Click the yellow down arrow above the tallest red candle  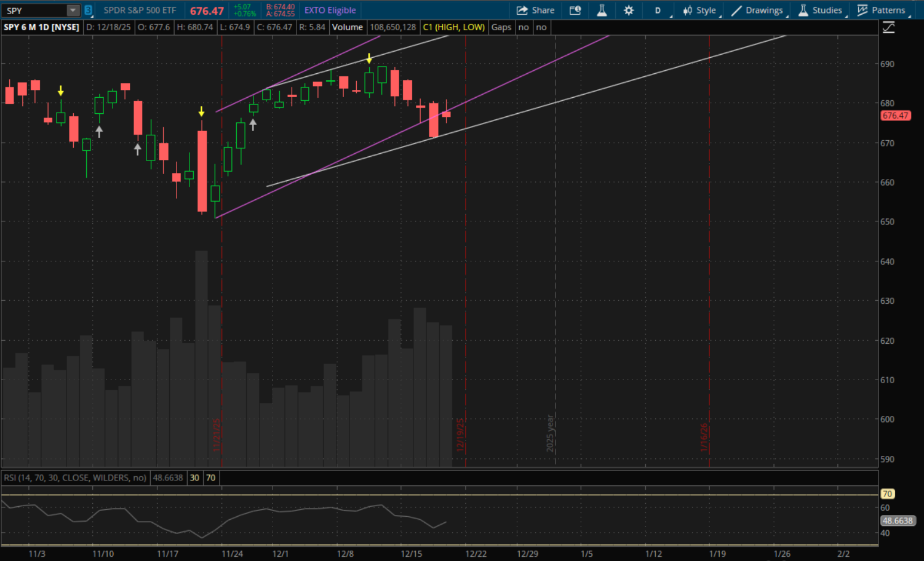201,112
